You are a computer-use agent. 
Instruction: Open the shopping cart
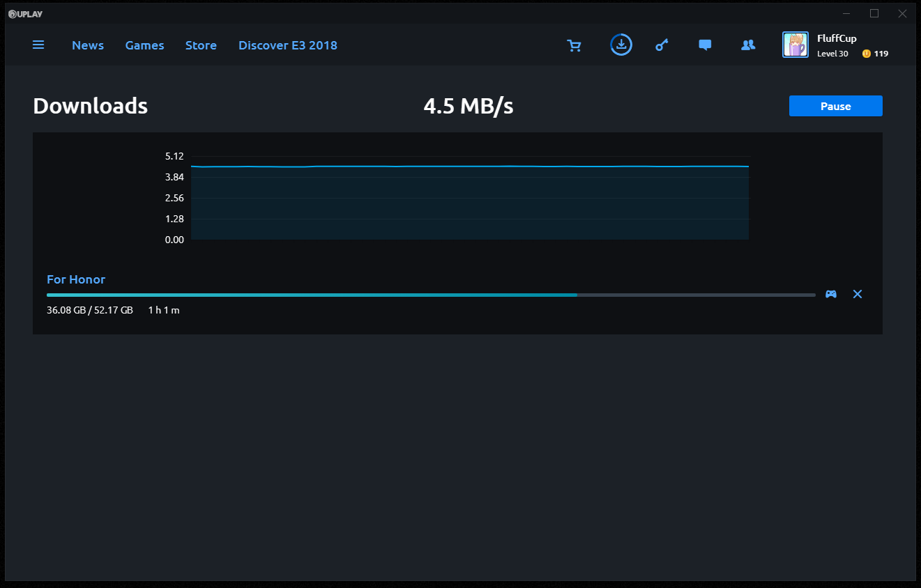coord(574,45)
